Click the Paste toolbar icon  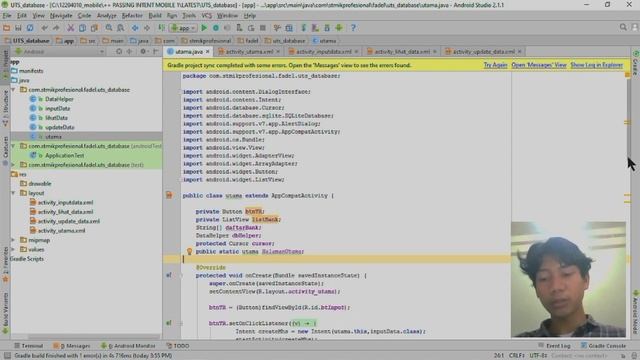point(94,28)
